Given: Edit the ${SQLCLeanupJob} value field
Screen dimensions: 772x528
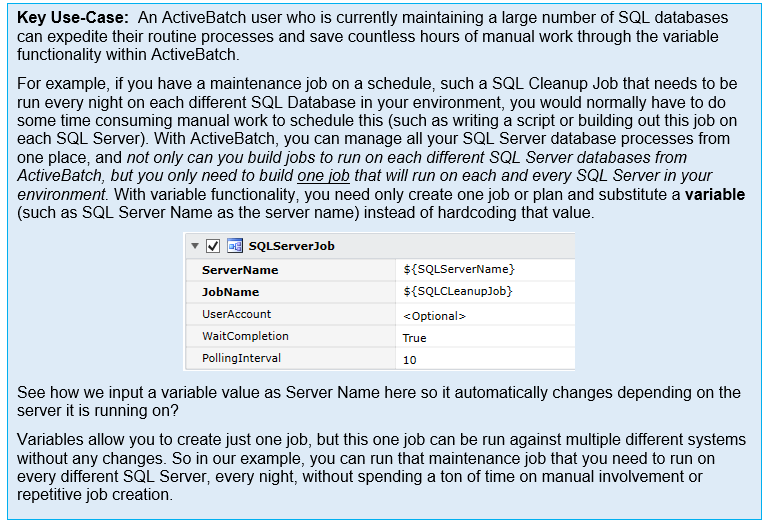Looking at the screenshot, I should click(457, 292).
